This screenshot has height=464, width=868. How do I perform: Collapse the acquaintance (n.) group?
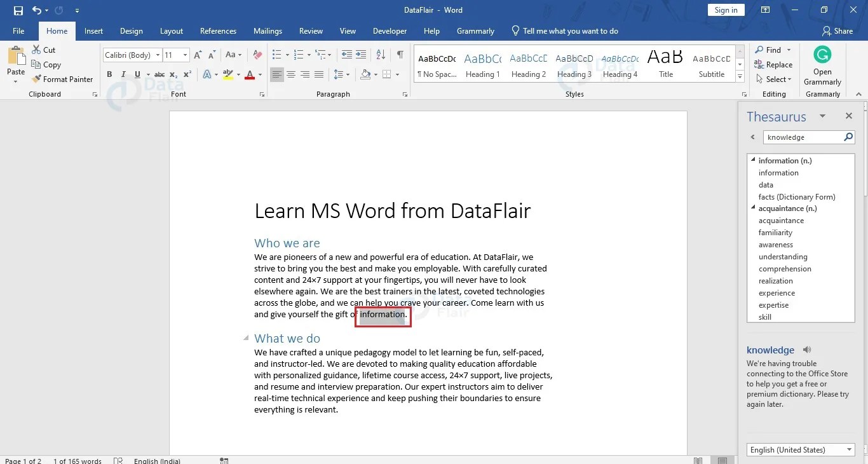[x=752, y=208]
